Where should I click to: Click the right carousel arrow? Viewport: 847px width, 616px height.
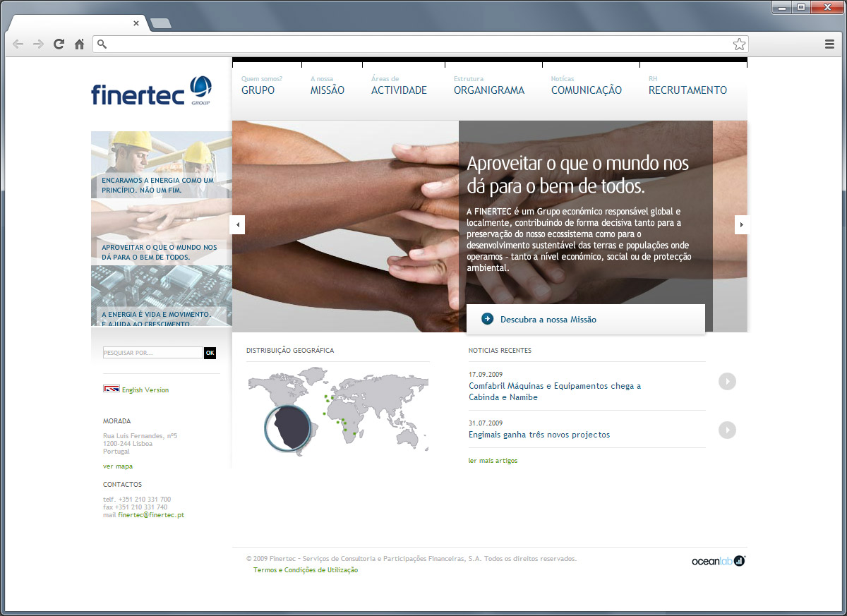(x=741, y=224)
